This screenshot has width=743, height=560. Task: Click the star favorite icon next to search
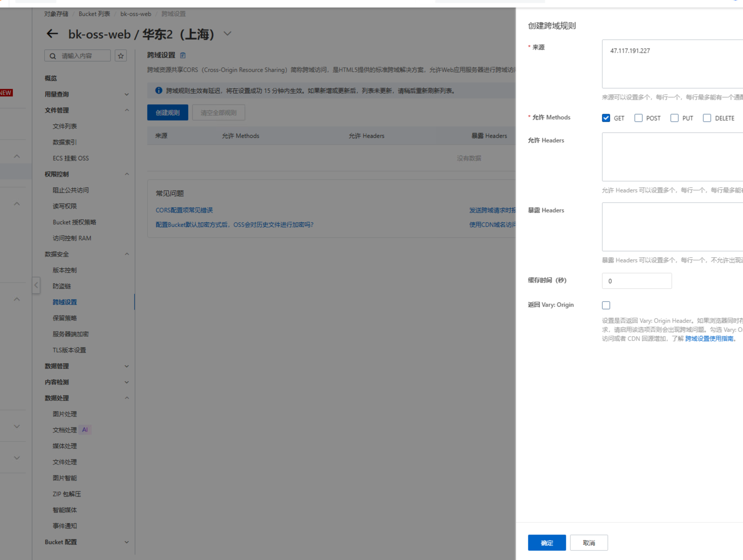click(121, 56)
